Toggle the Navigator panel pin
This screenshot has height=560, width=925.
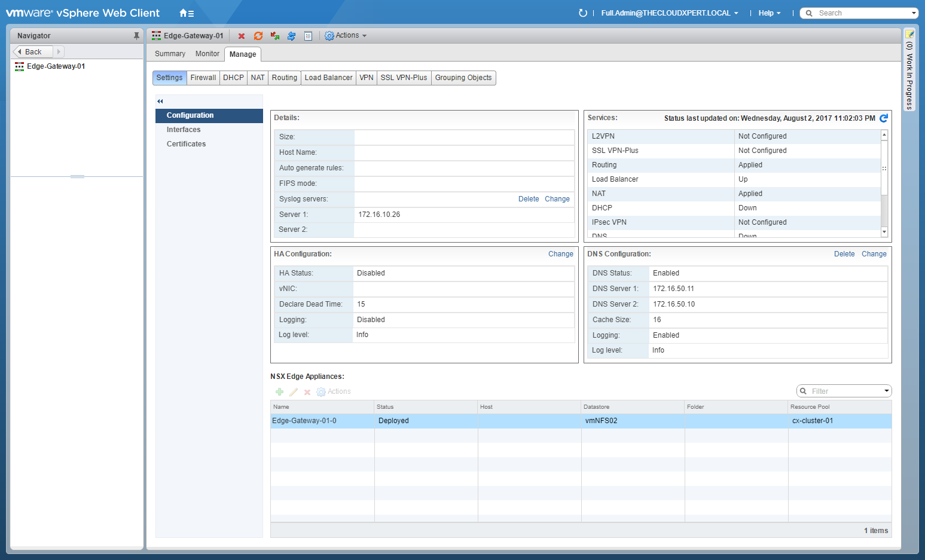point(136,36)
